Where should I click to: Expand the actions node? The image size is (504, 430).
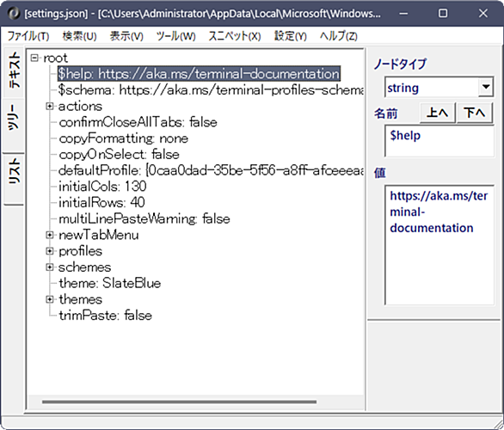click(x=49, y=107)
